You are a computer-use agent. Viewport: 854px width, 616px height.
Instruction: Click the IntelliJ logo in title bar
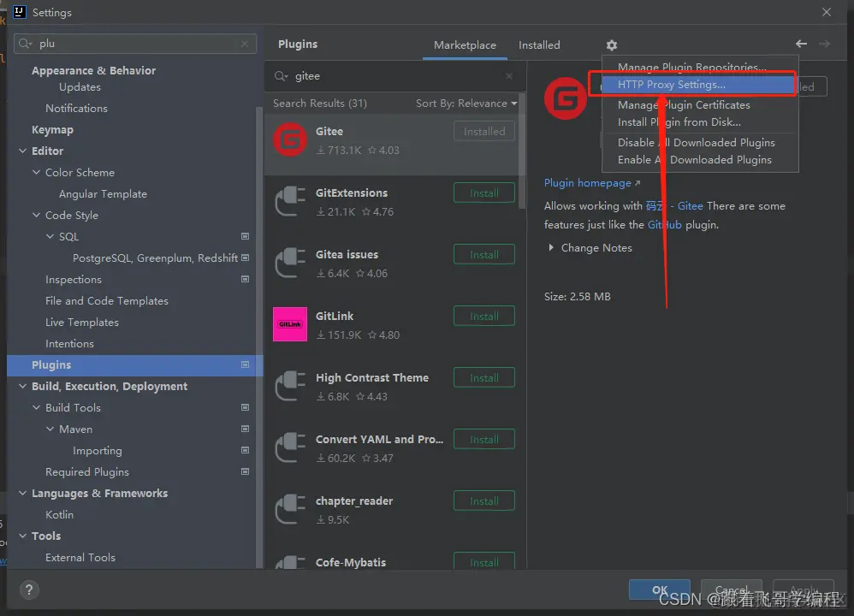coord(19,12)
